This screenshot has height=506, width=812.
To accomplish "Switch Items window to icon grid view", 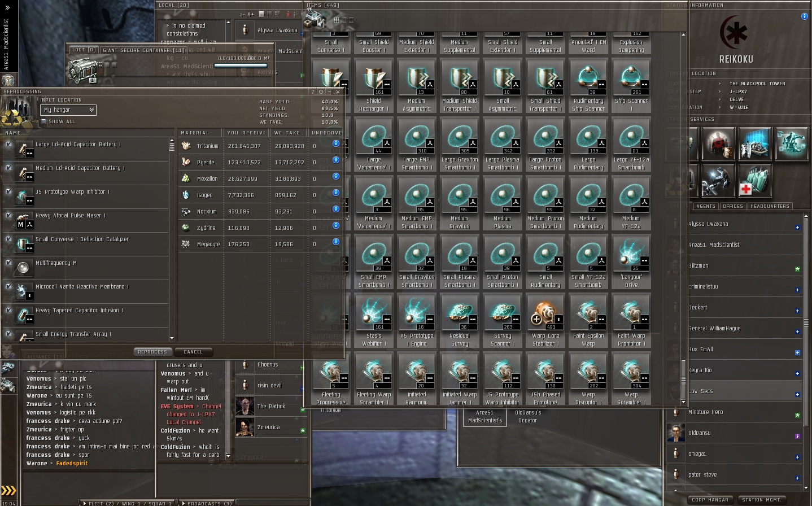I will (x=336, y=20).
